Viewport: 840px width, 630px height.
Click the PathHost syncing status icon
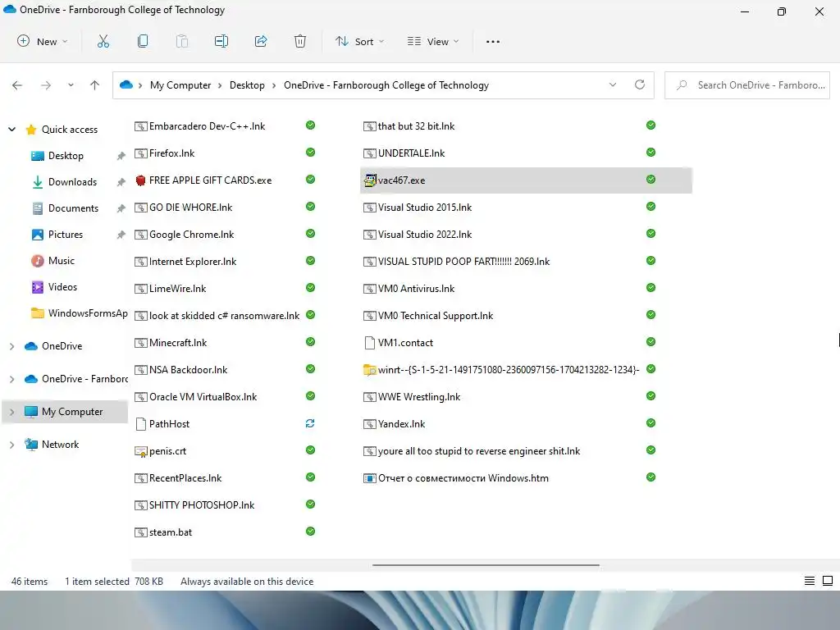(310, 423)
